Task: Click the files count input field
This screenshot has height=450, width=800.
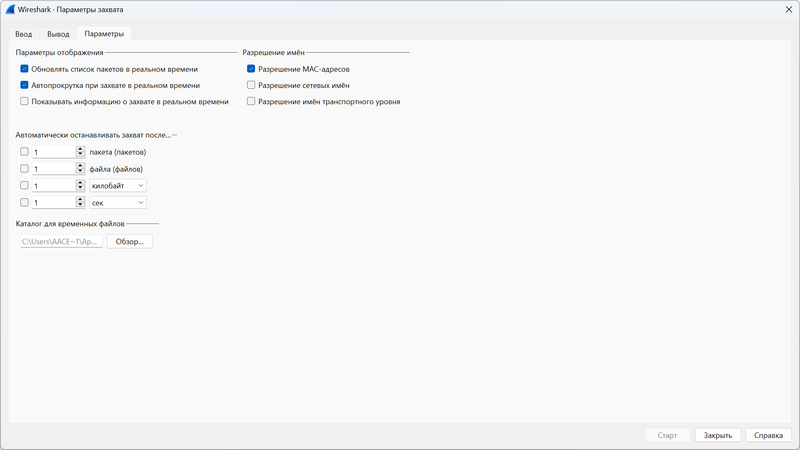Action: 54,169
